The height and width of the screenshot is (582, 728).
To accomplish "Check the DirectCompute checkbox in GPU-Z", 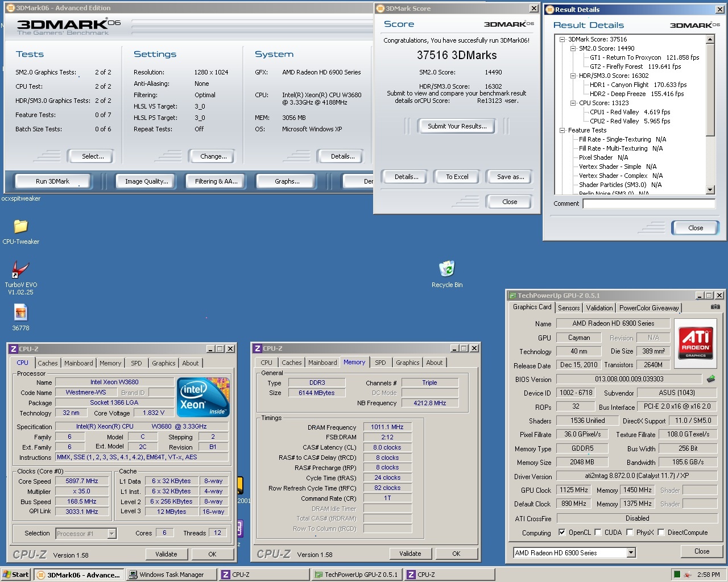I will point(661,533).
